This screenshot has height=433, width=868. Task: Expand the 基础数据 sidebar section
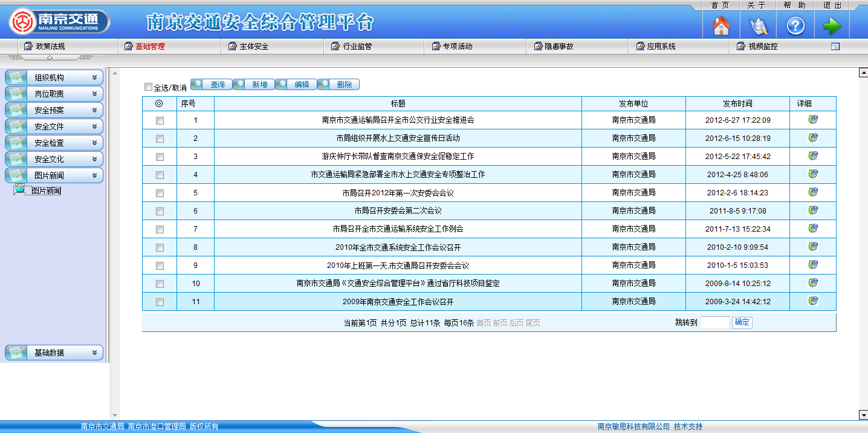pos(54,353)
